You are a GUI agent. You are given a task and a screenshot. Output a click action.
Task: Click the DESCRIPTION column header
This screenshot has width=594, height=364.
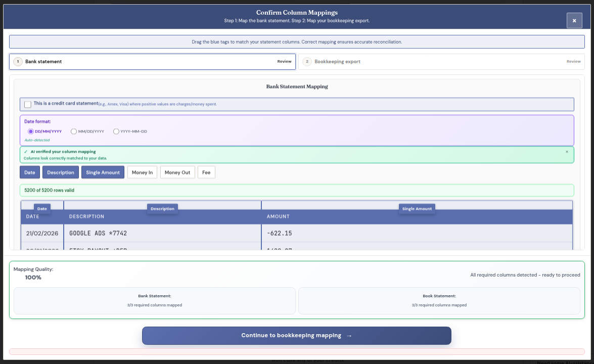pos(162,217)
